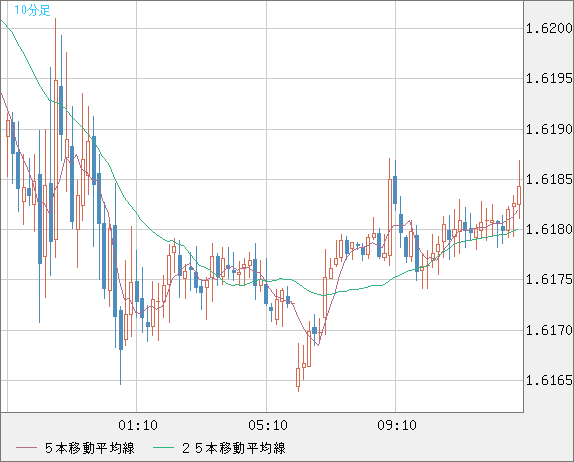
Task: Click the lowest candlestick near 1.6165
Action: coord(298,368)
